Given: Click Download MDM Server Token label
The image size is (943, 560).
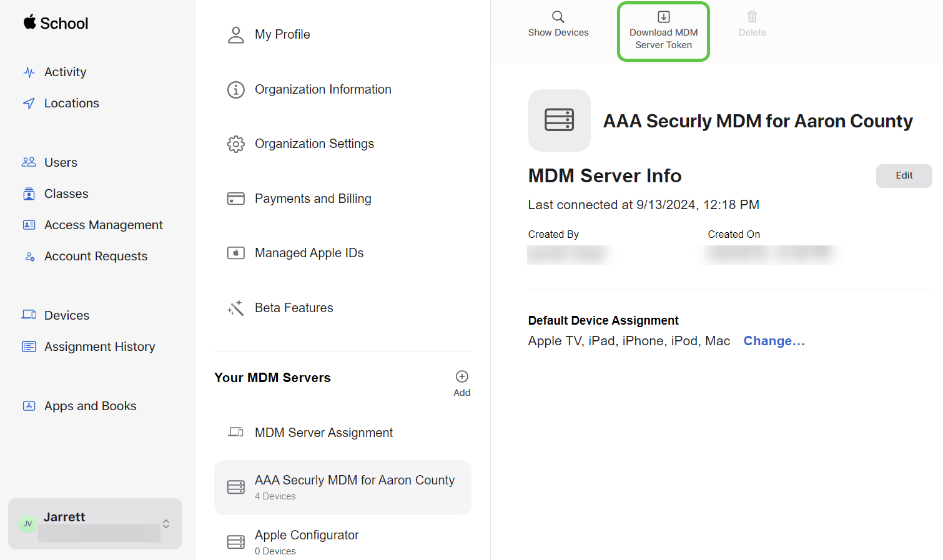Looking at the screenshot, I should tap(664, 39).
